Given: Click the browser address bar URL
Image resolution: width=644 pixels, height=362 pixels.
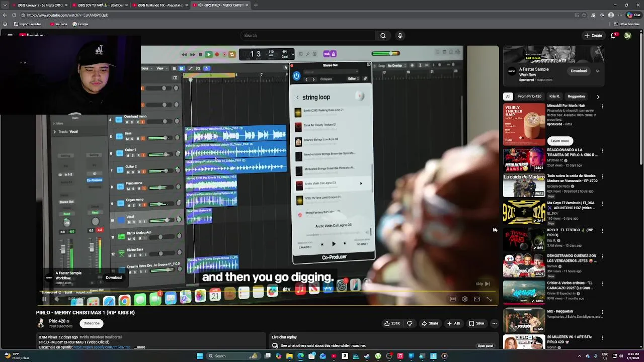Looking at the screenshot, I should tap(67, 15).
